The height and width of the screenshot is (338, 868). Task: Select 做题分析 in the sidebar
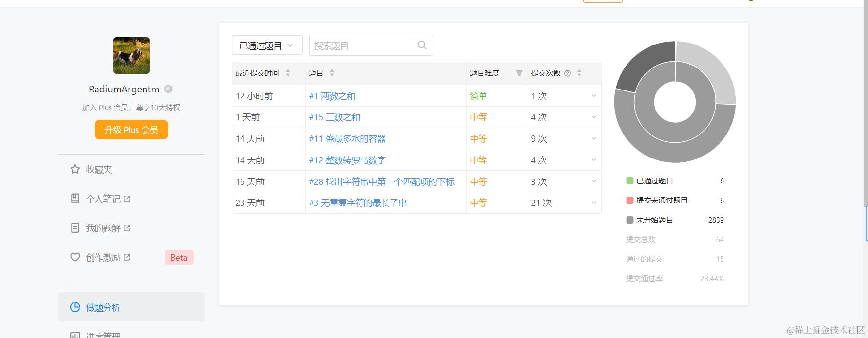click(131, 307)
